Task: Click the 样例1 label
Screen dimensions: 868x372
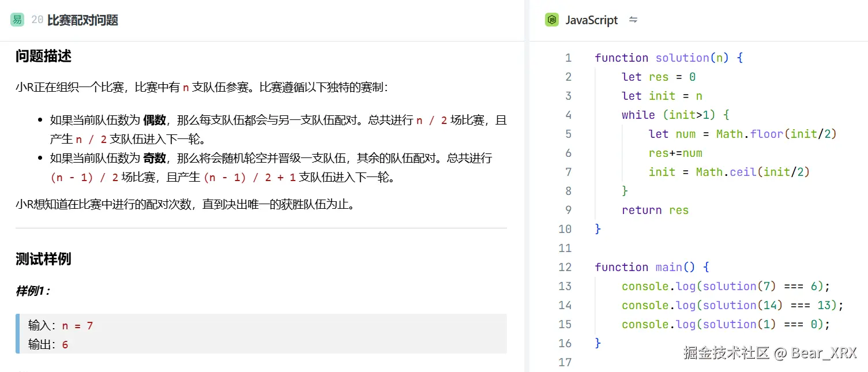Action: pyautogui.click(x=32, y=291)
